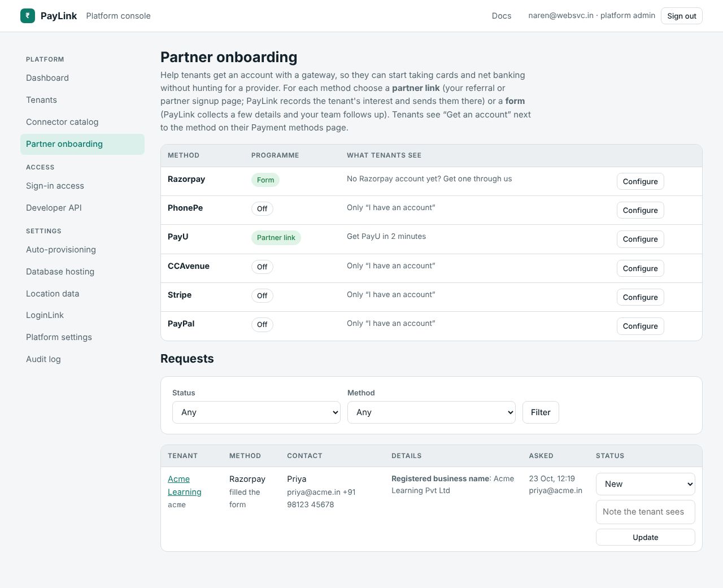Click the Razorpay 'Form' programme badge
The width and height of the screenshot is (723, 588).
pos(265,180)
